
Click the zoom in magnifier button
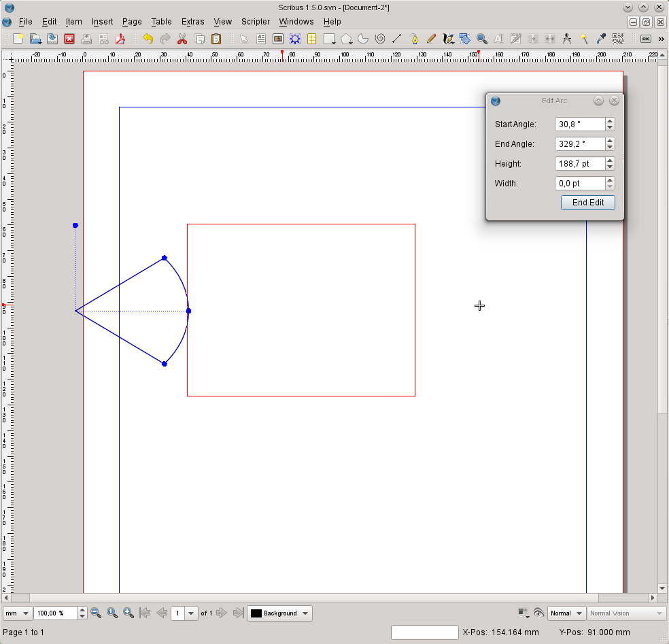point(128,613)
